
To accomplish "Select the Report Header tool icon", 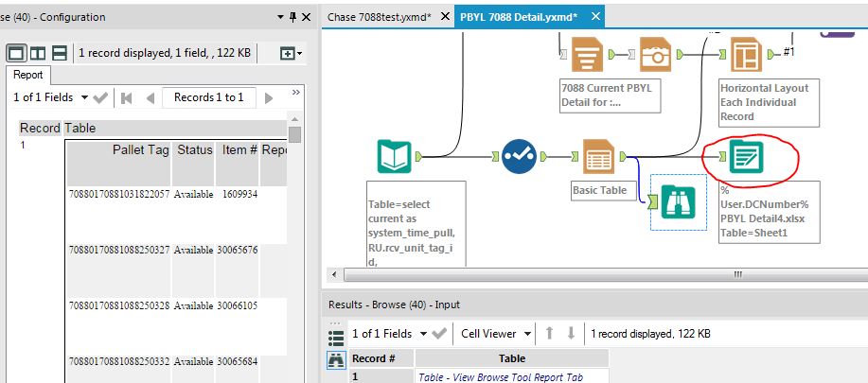I will click(587, 54).
